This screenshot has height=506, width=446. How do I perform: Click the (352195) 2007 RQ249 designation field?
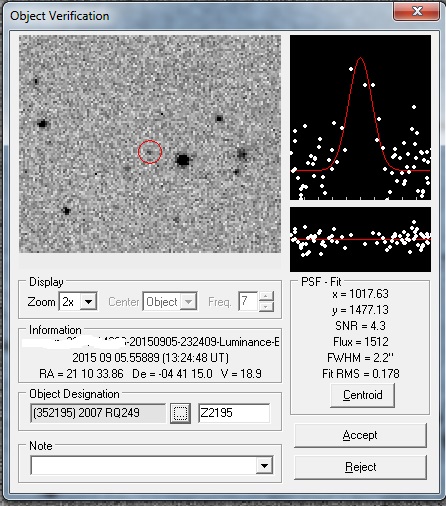click(x=98, y=413)
